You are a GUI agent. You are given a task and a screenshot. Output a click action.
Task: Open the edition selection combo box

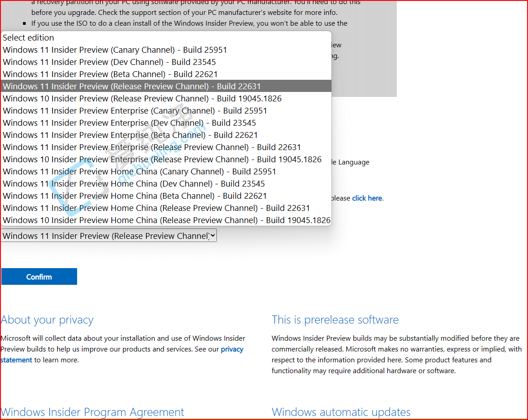coord(108,235)
